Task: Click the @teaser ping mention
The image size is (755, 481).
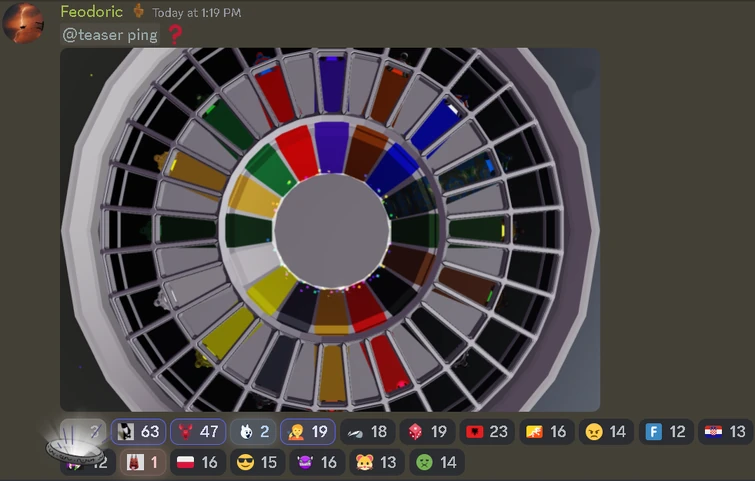Action: click(110, 35)
